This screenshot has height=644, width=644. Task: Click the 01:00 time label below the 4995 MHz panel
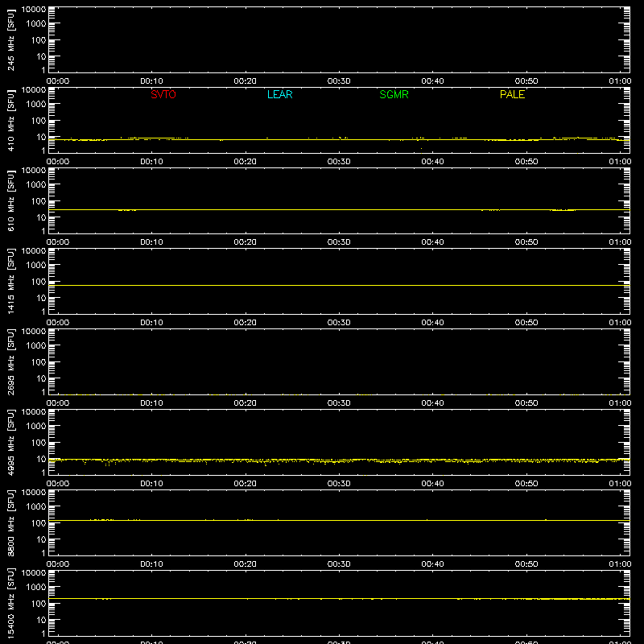[620, 484]
